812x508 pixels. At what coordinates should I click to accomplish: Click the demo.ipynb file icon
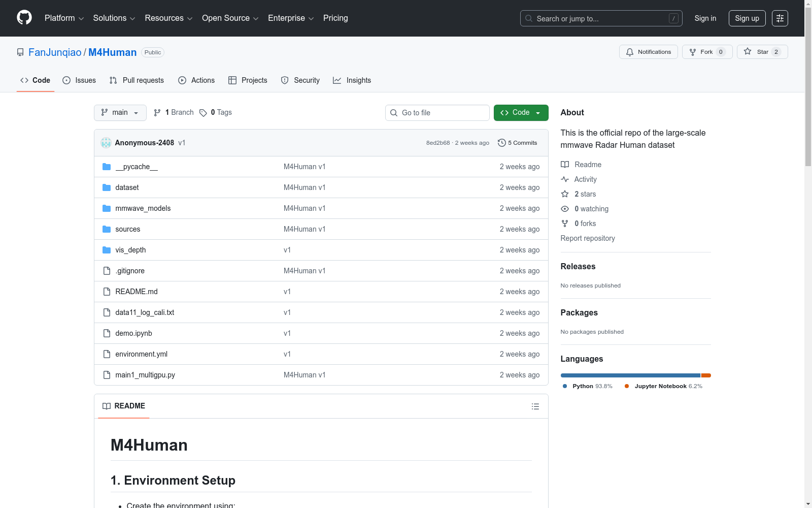tap(107, 333)
